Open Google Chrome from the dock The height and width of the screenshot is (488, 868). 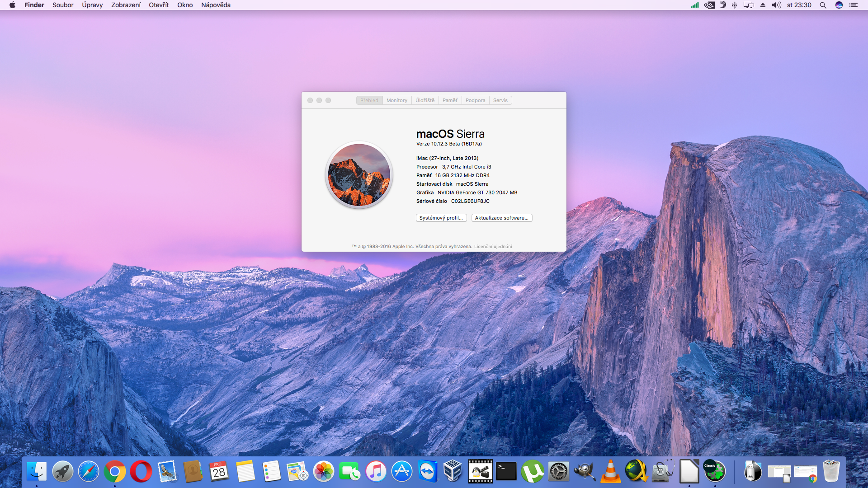[115, 472]
